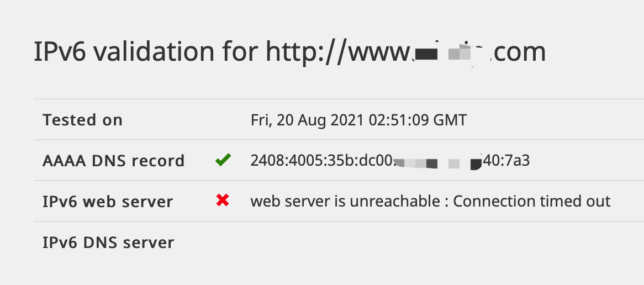The height and width of the screenshot is (285, 644).
Task: Select the 'IPv6 web server' label
Action: (x=108, y=202)
